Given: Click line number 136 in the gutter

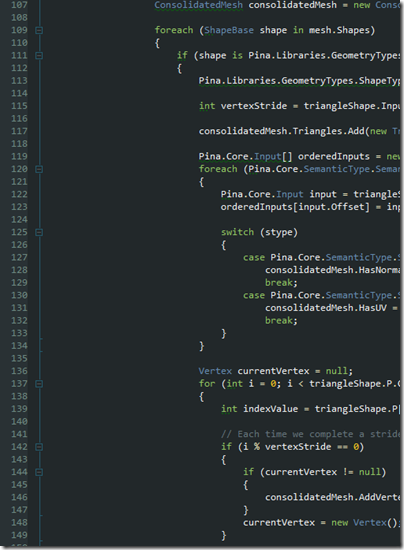Looking at the screenshot, I should click(x=19, y=371).
